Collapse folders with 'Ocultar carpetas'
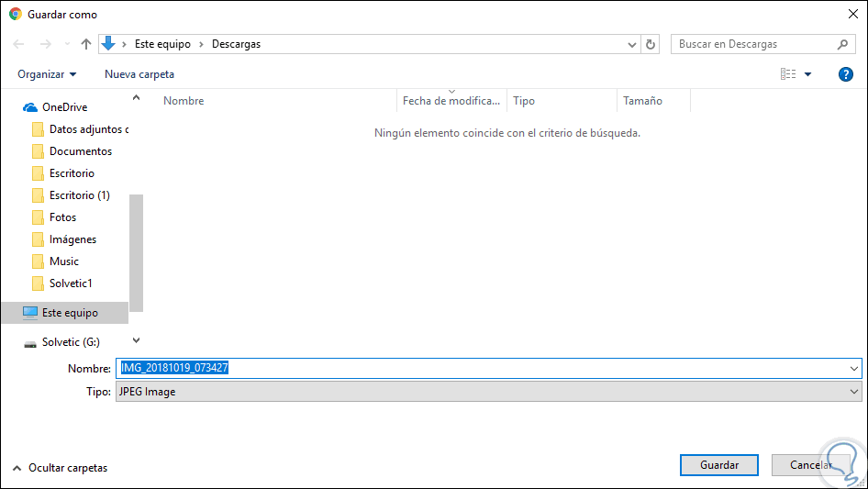The height and width of the screenshot is (489, 868). click(x=60, y=468)
